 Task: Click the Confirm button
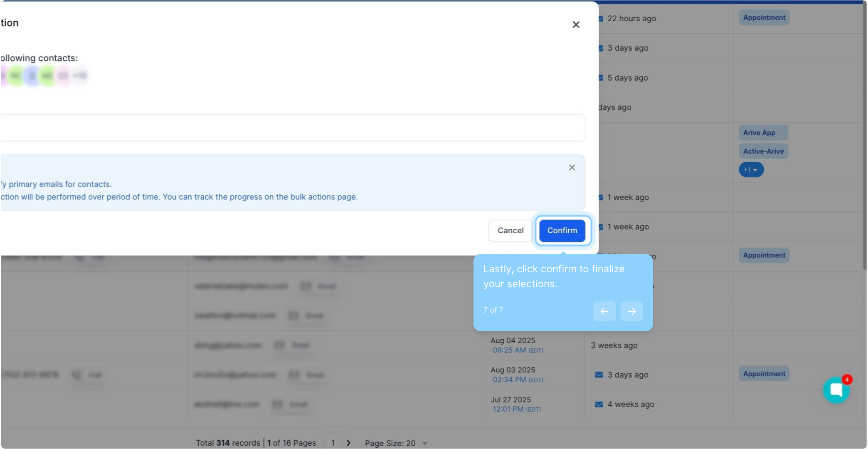(x=562, y=231)
